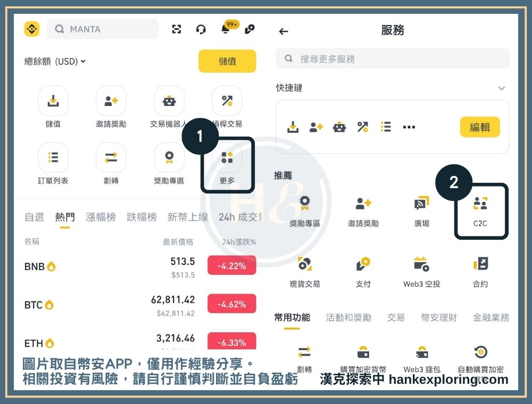The width and height of the screenshot is (532, 404).
Task: Tap the yellow 儲值 deposit button
Action: click(x=227, y=61)
